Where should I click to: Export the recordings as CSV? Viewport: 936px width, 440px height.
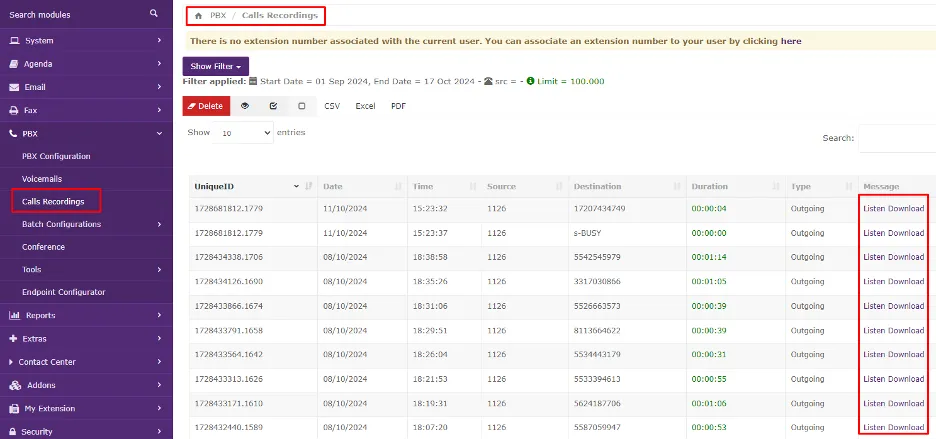(332, 106)
